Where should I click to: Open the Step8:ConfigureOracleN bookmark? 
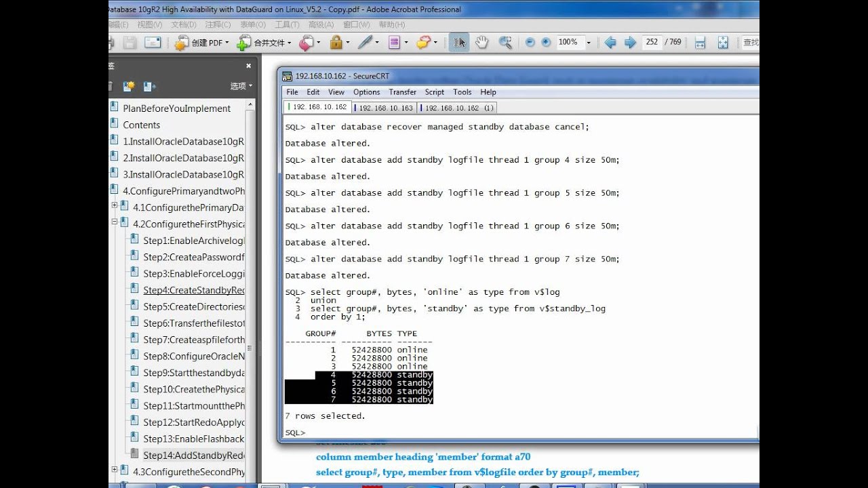point(194,356)
